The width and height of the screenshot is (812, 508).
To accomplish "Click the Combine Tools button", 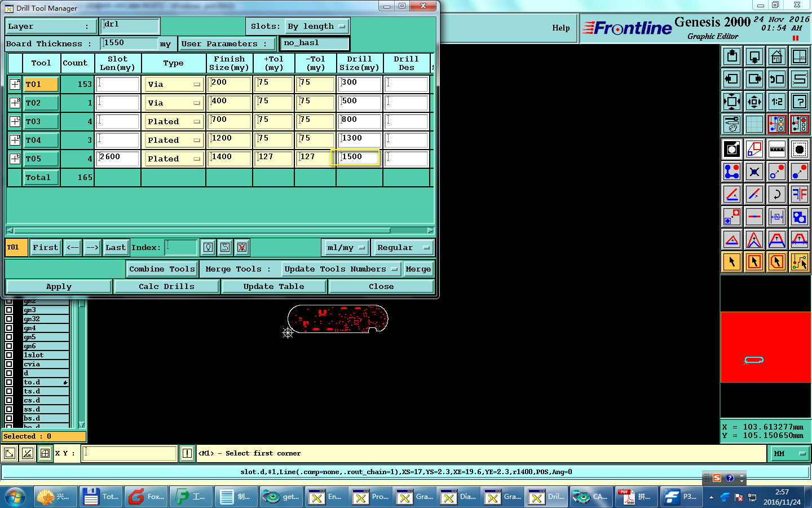I will pyautogui.click(x=162, y=269).
